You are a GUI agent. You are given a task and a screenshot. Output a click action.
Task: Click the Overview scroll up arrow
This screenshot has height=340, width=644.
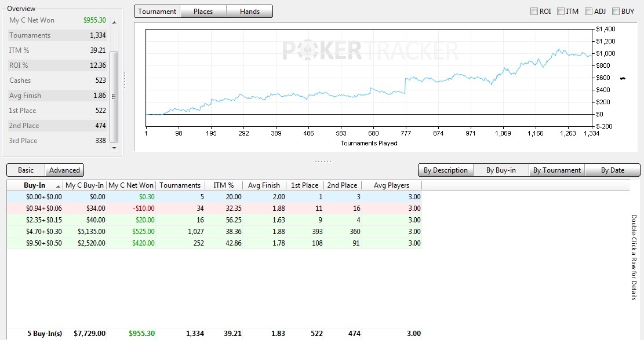[x=114, y=23]
